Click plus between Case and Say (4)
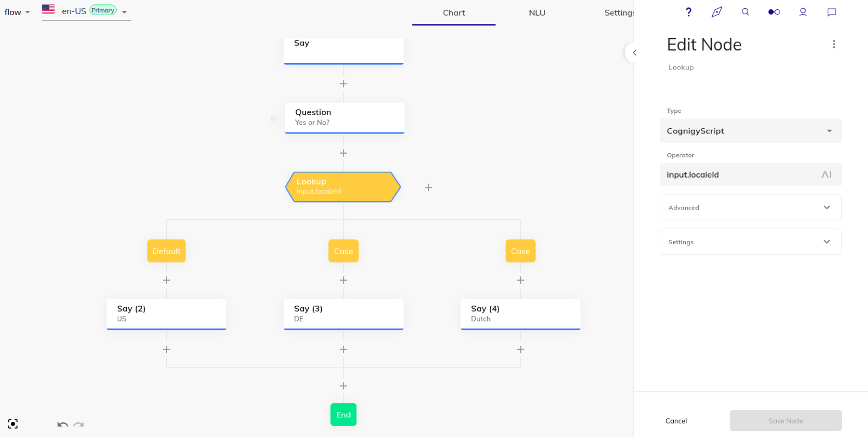This screenshot has height=437, width=868. 520,280
